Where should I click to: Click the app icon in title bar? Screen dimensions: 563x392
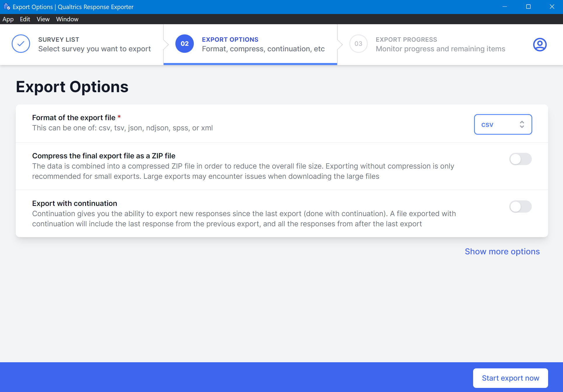pos(6,7)
